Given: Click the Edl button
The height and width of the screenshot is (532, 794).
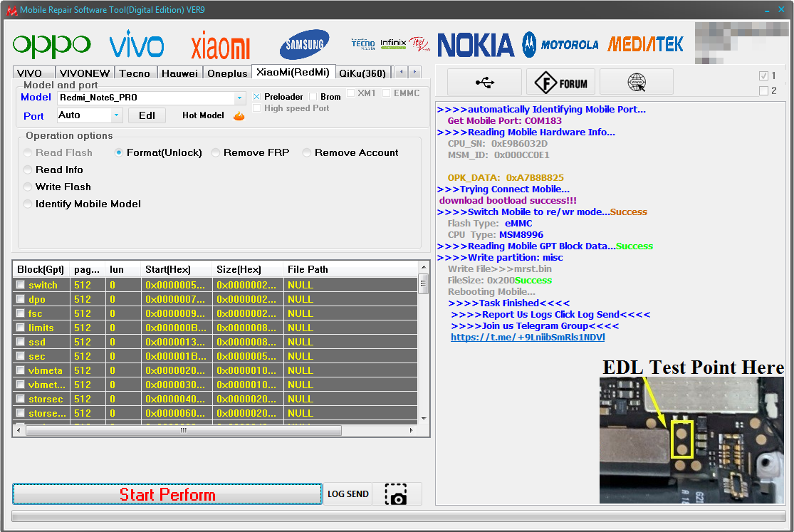Looking at the screenshot, I should tap(147, 115).
